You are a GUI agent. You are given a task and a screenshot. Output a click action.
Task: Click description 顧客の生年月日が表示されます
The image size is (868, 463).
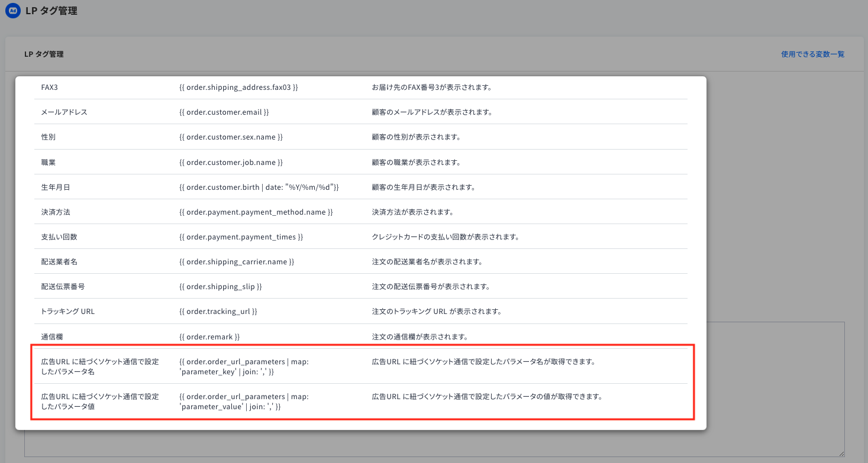coord(424,187)
